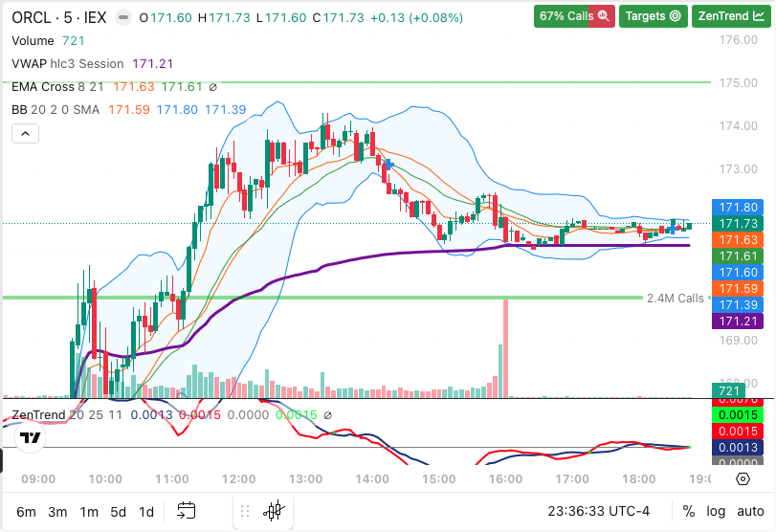Click the 171.39 blue price label

click(x=738, y=305)
